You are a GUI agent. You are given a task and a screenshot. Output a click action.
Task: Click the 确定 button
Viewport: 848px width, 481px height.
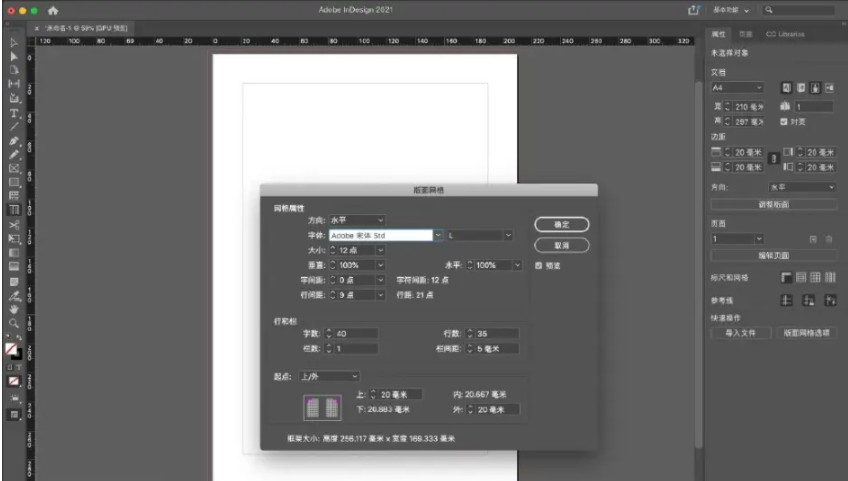[x=561, y=224]
